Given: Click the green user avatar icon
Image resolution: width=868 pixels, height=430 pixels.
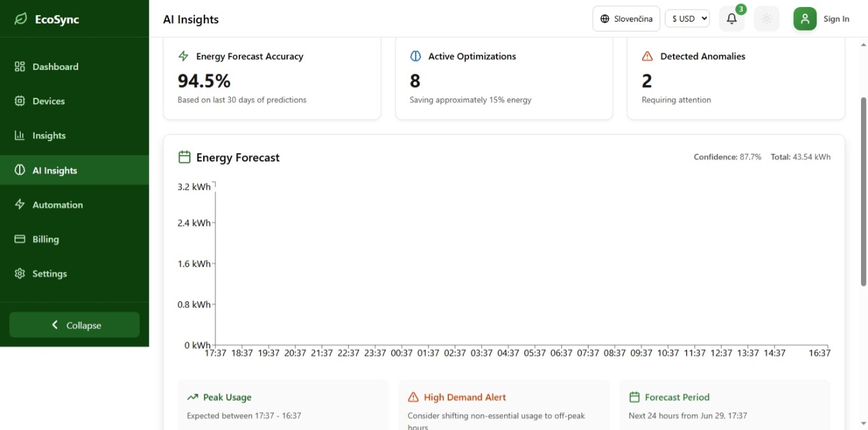Looking at the screenshot, I should [805, 19].
